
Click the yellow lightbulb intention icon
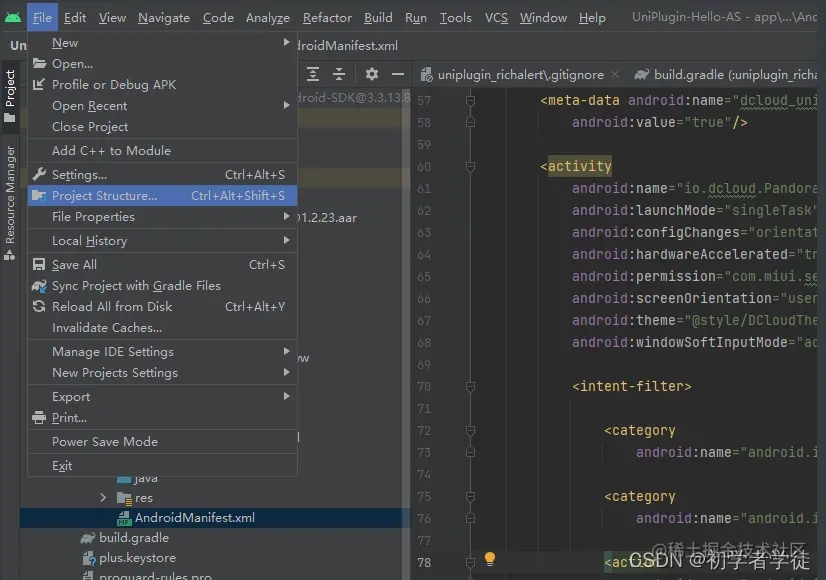pos(490,559)
